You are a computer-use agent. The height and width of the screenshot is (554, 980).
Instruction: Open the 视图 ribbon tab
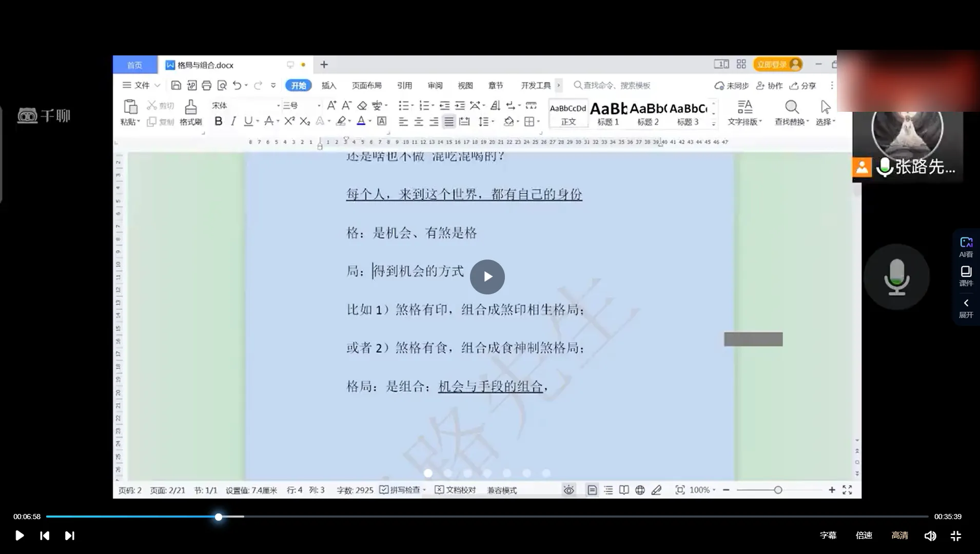465,86
